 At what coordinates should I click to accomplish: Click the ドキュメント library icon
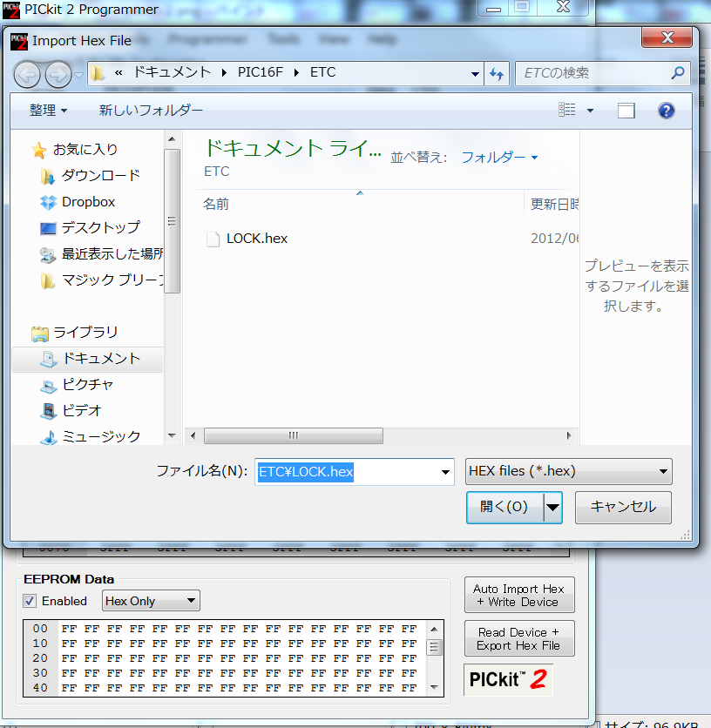click(x=48, y=359)
